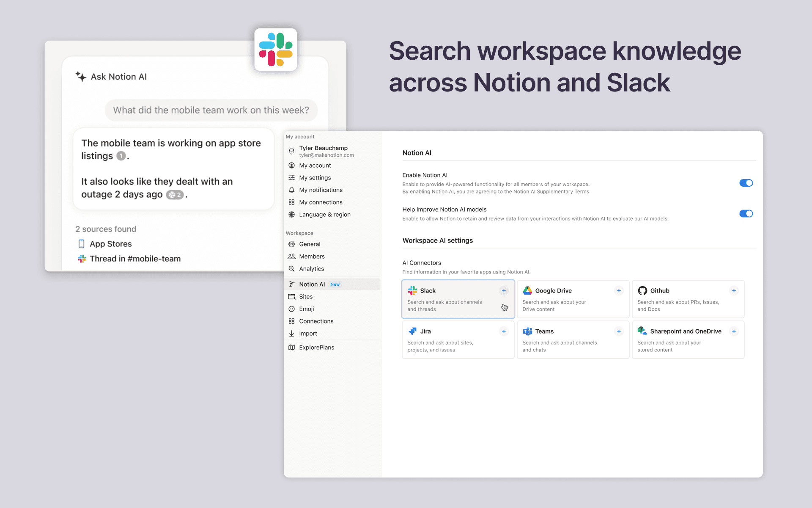Click the large Slack logo tile
812x508 pixels.
[276, 50]
